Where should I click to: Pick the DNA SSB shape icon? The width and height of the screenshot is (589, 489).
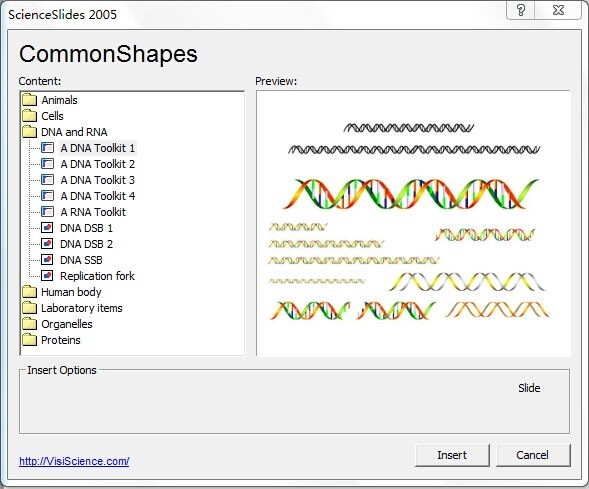47,260
